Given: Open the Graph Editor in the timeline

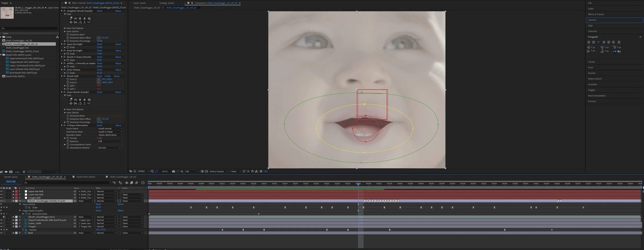Looking at the screenshot, I should [143, 183].
